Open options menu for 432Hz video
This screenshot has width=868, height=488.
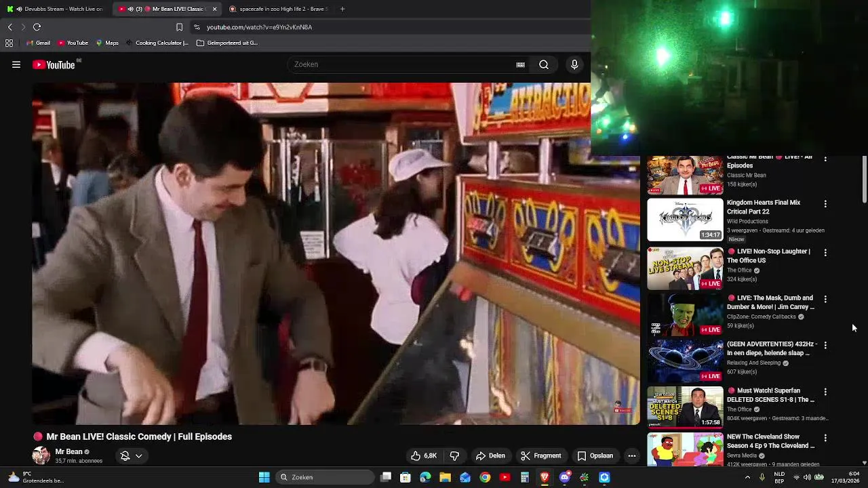click(x=825, y=345)
